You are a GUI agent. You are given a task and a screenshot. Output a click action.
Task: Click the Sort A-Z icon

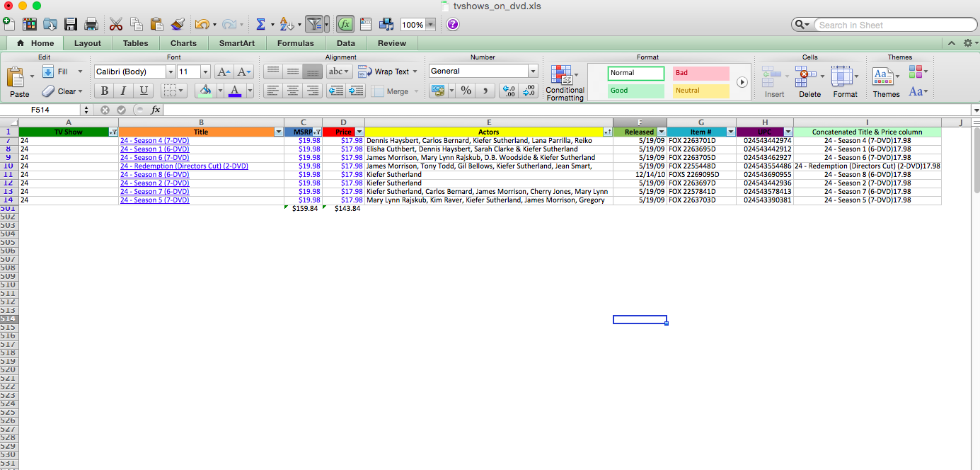pos(287,24)
